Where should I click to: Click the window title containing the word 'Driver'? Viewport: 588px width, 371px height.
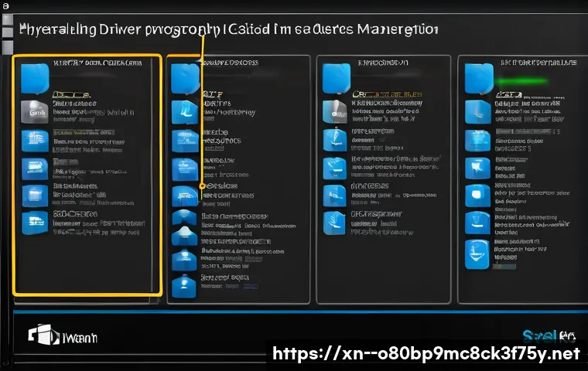pos(229,29)
